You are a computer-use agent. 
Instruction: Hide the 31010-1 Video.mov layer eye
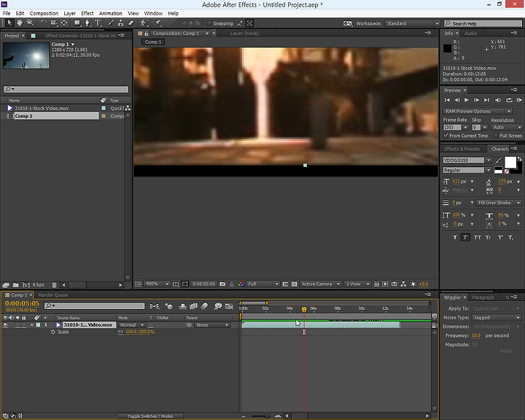5,325
